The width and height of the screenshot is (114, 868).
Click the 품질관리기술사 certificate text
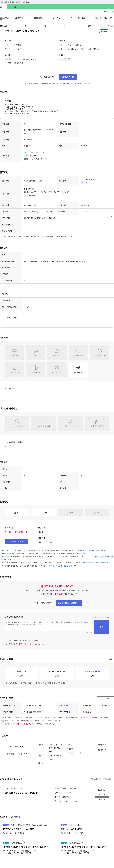click(x=35, y=156)
